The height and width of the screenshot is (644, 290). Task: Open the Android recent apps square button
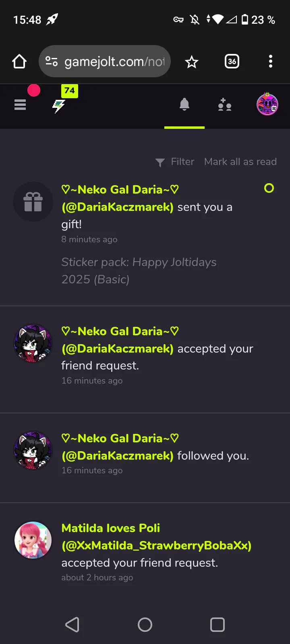217,625
